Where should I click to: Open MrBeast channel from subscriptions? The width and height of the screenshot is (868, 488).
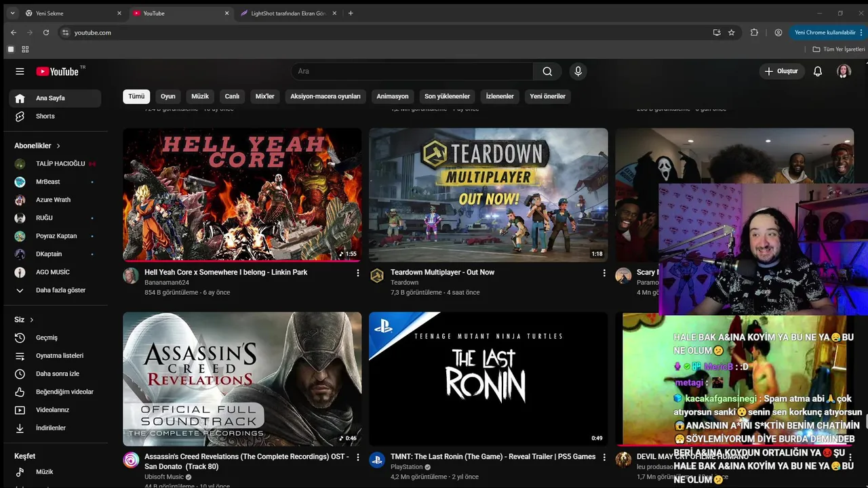click(x=55, y=182)
